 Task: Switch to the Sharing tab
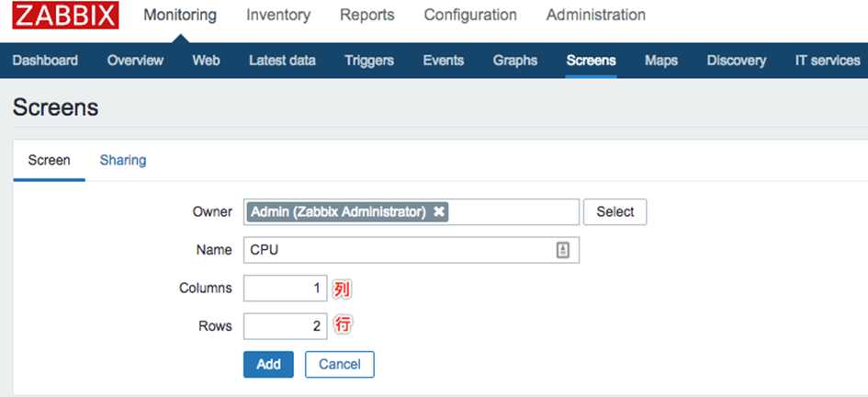123,161
